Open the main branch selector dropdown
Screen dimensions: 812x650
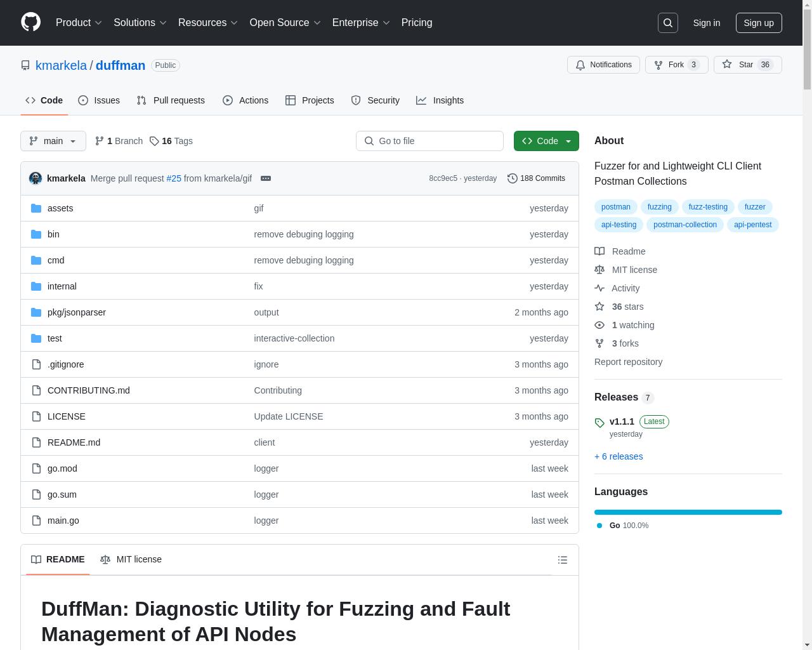point(53,141)
